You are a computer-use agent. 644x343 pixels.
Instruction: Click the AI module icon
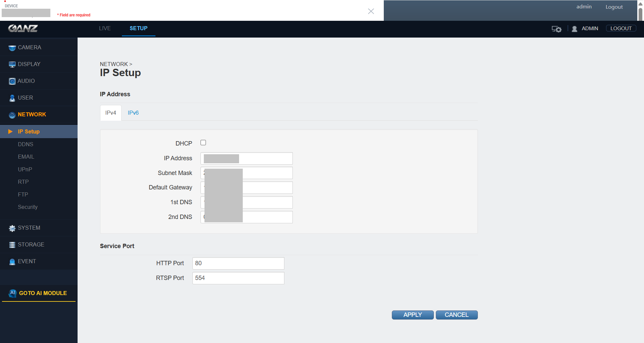pyautogui.click(x=12, y=293)
